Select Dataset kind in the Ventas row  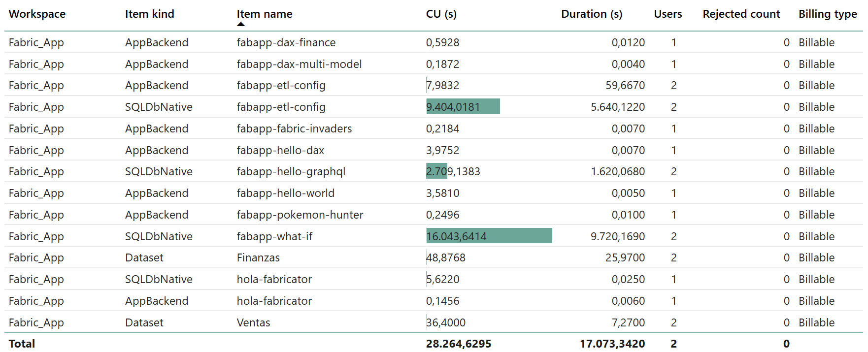coord(144,322)
